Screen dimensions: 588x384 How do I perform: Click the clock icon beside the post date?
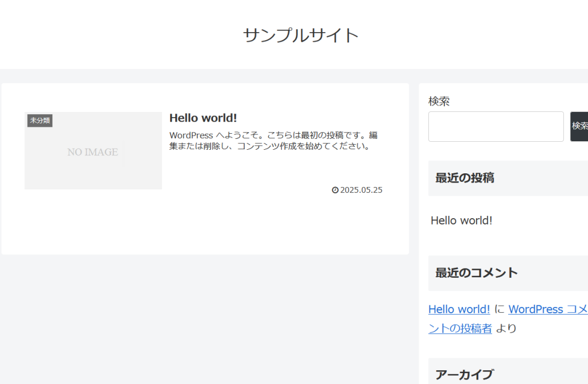point(335,190)
